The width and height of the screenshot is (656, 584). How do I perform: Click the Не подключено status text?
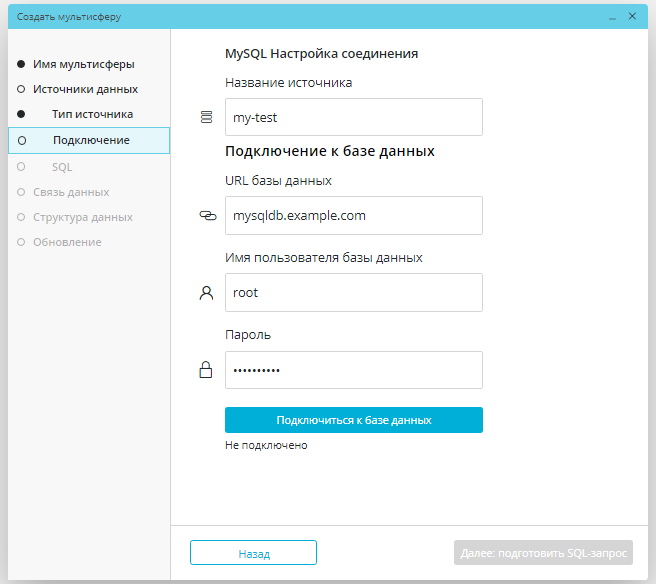266,446
